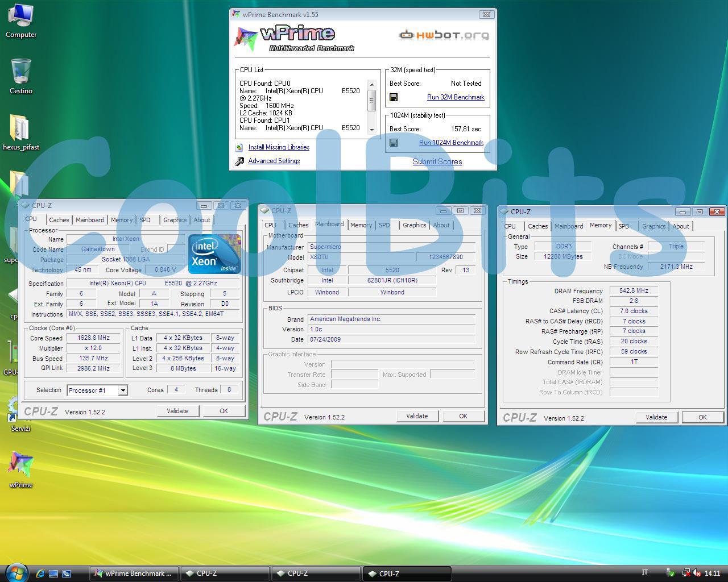Image resolution: width=728 pixels, height=582 pixels.
Task: Switch to Graphics tab in left CPU-Z window
Action: (175, 220)
